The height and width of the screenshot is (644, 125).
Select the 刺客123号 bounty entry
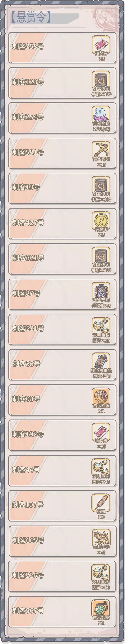(x=62, y=83)
